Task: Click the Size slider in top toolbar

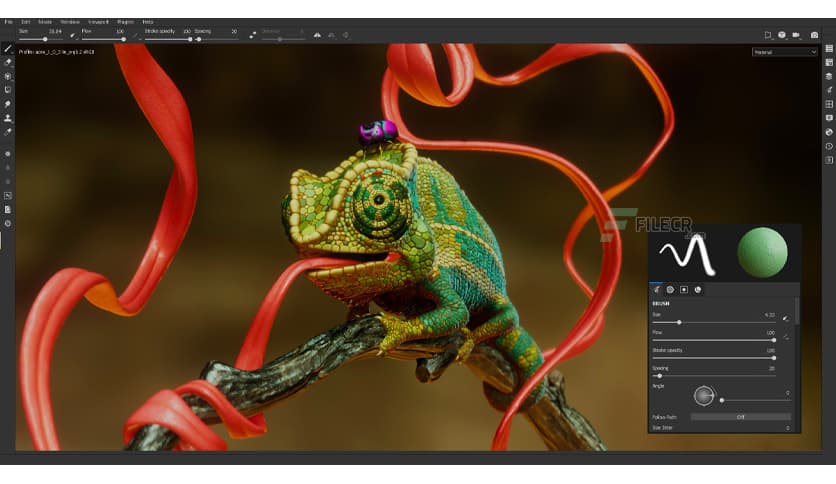Action: (x=41, y=39)
